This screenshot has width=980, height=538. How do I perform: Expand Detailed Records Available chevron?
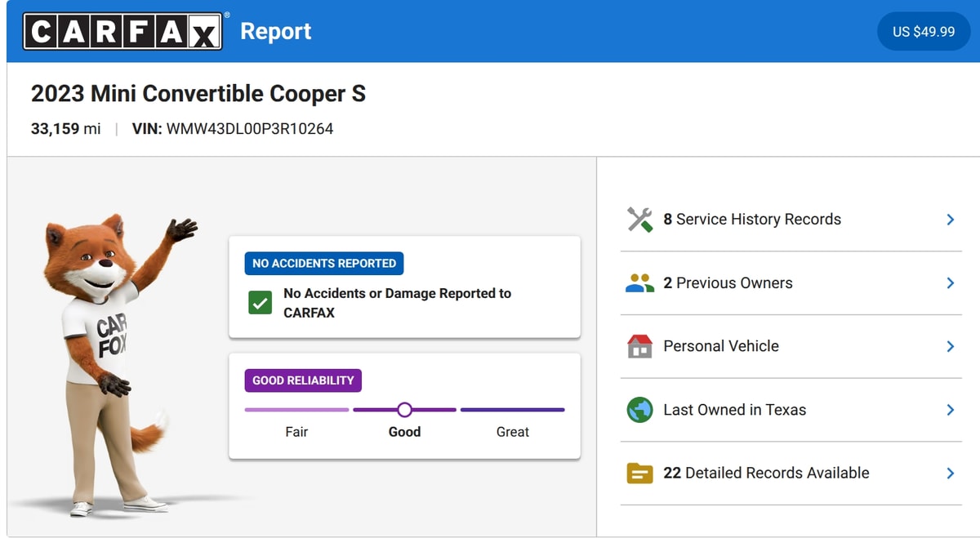pos(950,473)
